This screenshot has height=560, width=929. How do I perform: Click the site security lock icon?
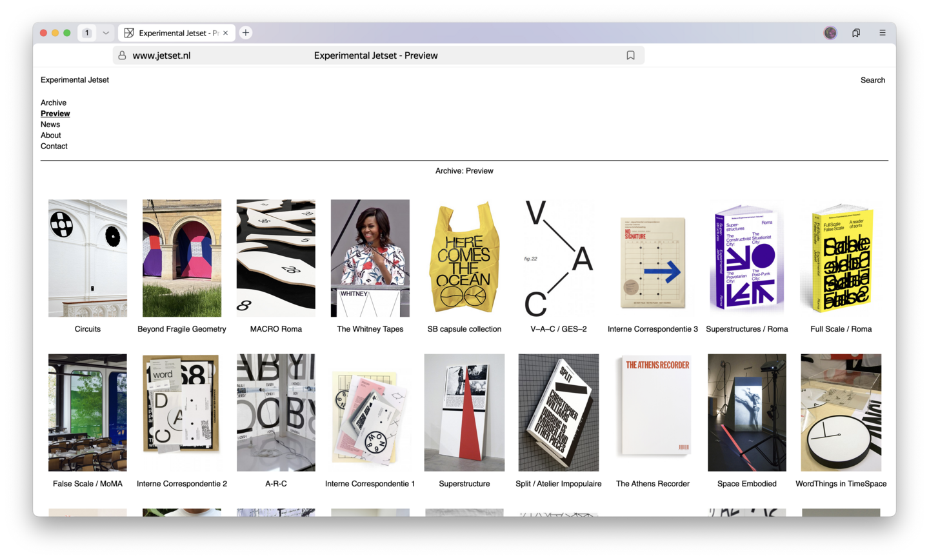pyautogui.click(x=122, y=55)
